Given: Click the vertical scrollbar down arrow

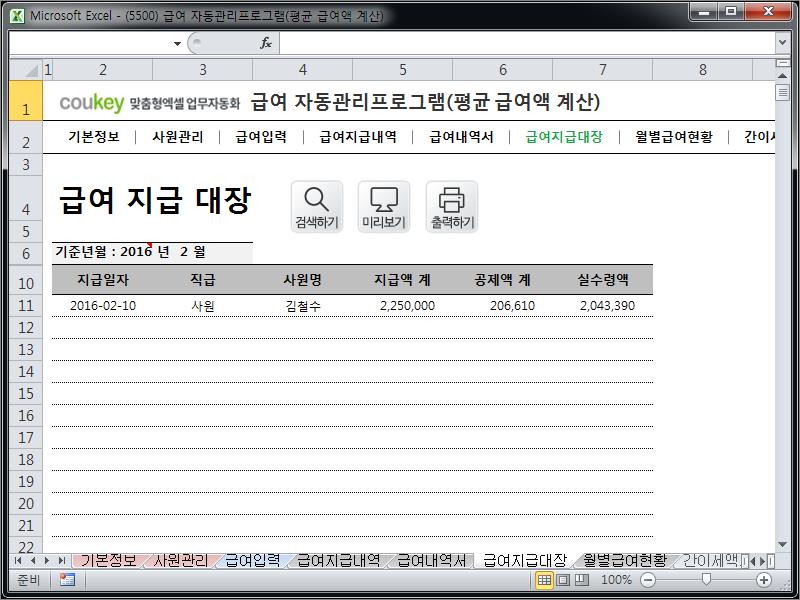Looking at the screenshot, I should 782,545.
